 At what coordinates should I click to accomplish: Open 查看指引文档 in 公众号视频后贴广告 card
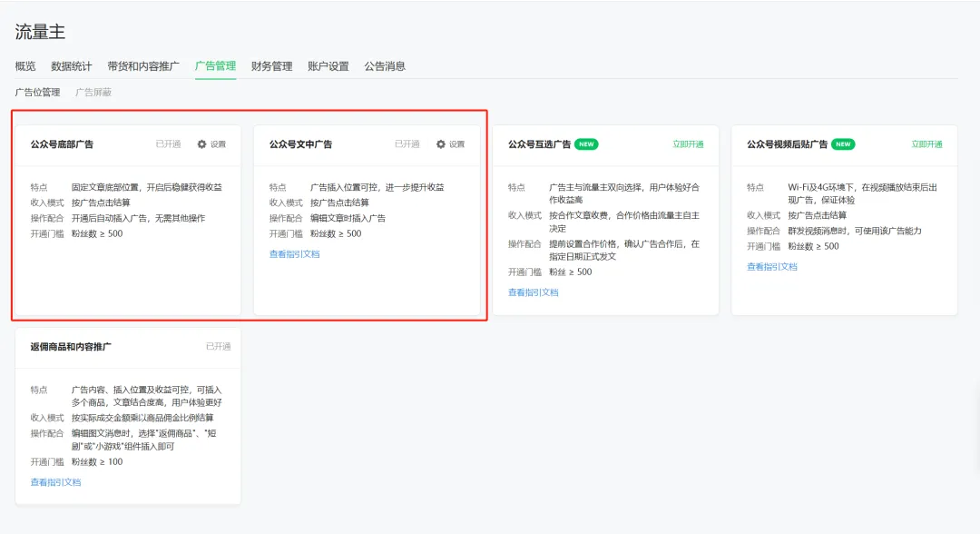point(772,267)
